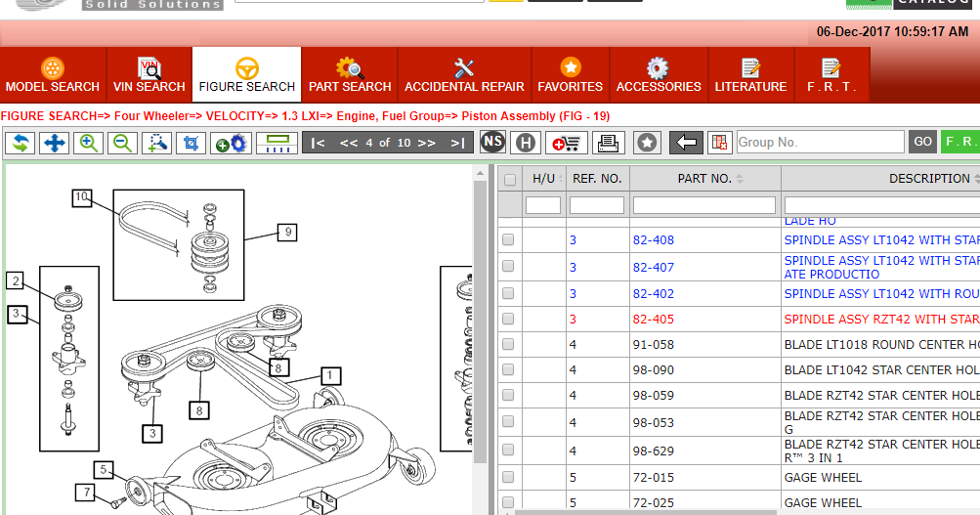
Task: Open the Literature section
Action: click(x=750, y=75)
